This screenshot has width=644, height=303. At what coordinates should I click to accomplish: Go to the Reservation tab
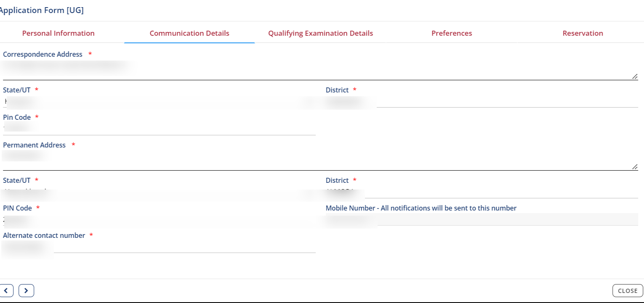click(583, 33)
